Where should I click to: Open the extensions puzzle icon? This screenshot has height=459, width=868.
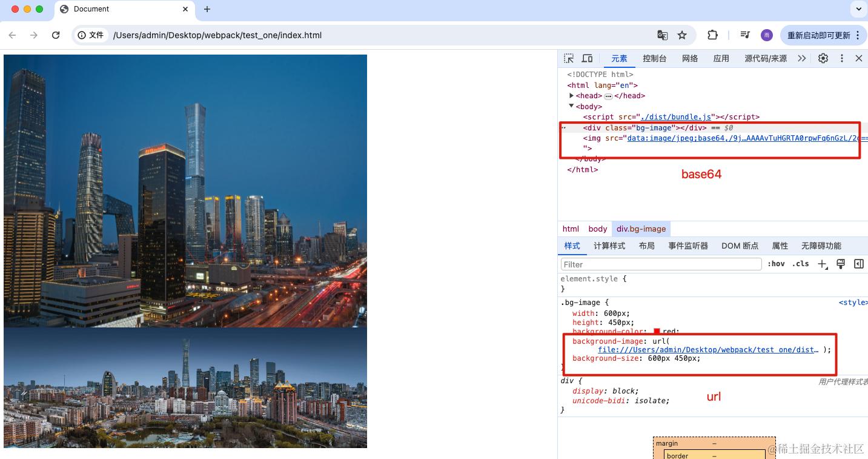(x=712, y=35)
